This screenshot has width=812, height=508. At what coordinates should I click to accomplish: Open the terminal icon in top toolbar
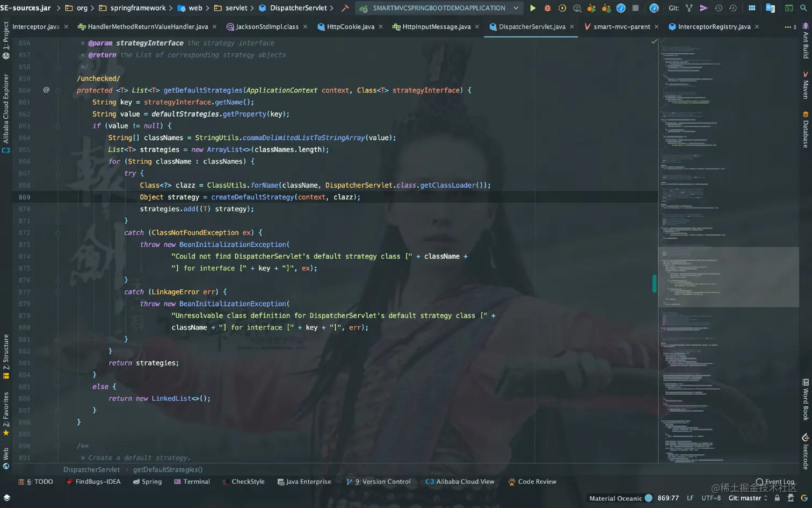pyautogui.click(x=789, y=8)
